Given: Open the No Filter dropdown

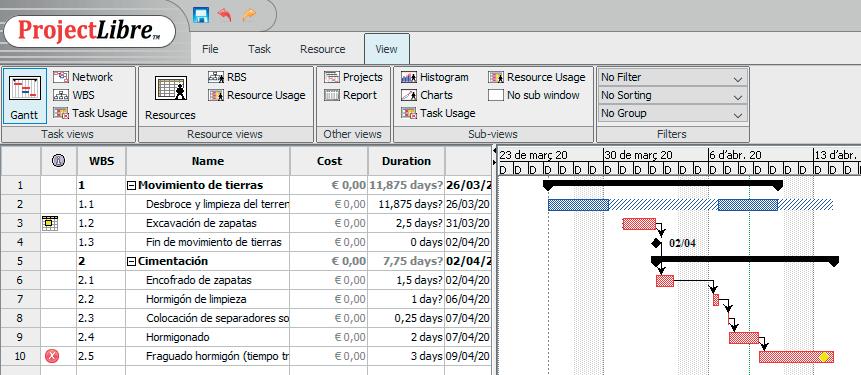Looking at the screenshot, I should [672, 77].
